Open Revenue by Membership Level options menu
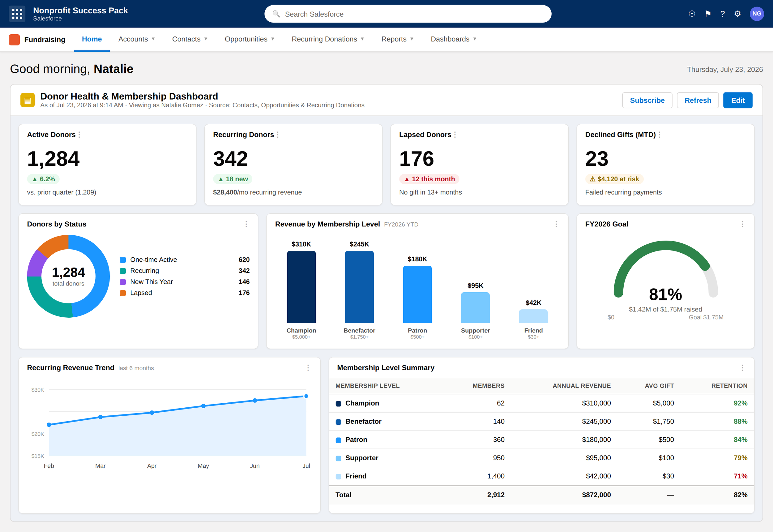 (x=556, y=224)
